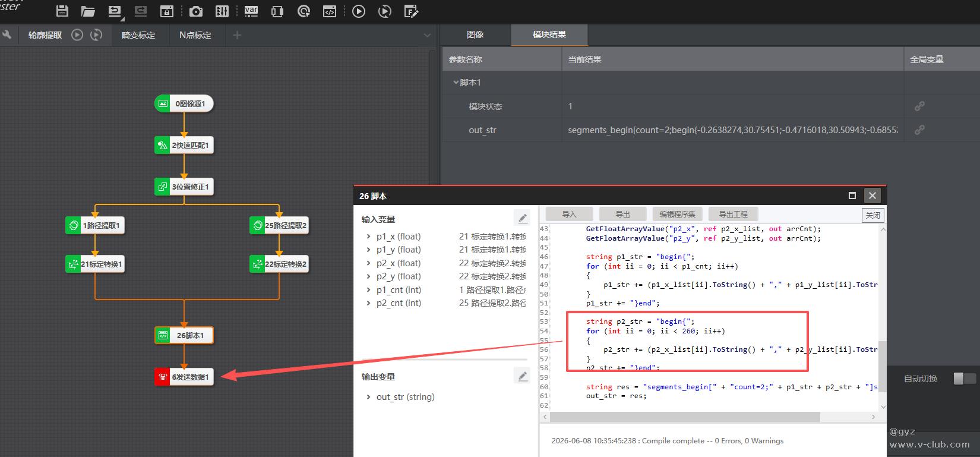The image size is (980, 457).
Task: Click the compile complete log message
Action: 667,441
